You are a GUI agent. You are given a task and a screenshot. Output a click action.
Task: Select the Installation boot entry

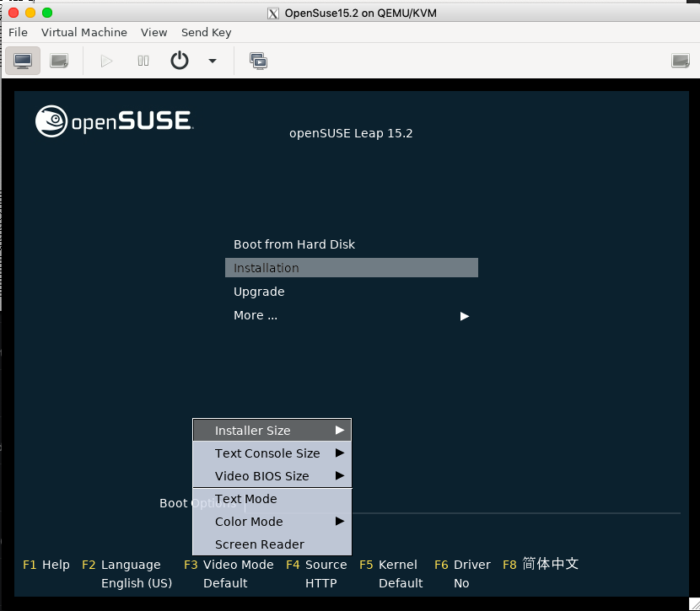pos(352,268)
